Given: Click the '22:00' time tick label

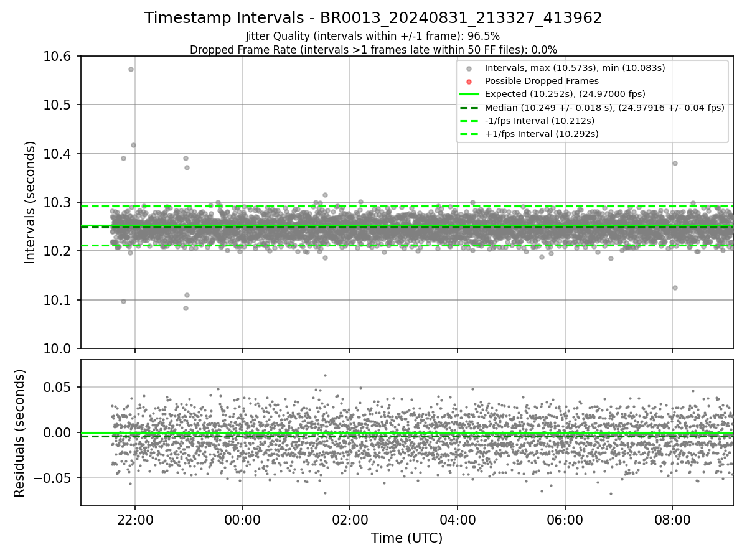Looking at the screenshot, I should pyautogui.click(x=135, y=520).
